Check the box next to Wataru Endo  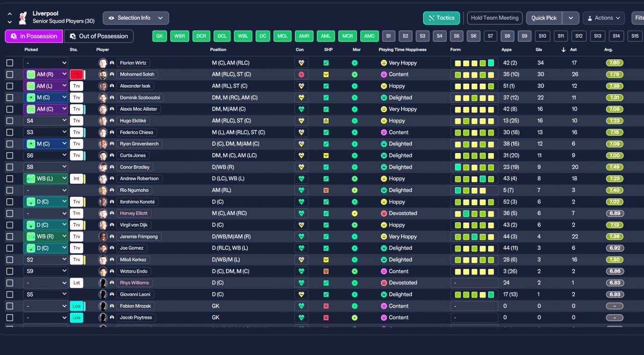tap(10, 271)
